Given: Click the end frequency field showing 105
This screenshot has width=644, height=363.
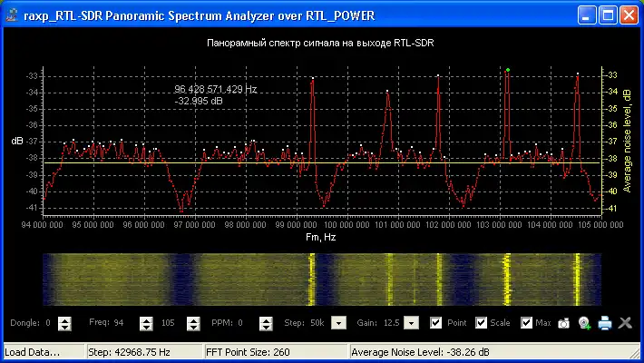Looking at the screenshot, I should [168, 323].
